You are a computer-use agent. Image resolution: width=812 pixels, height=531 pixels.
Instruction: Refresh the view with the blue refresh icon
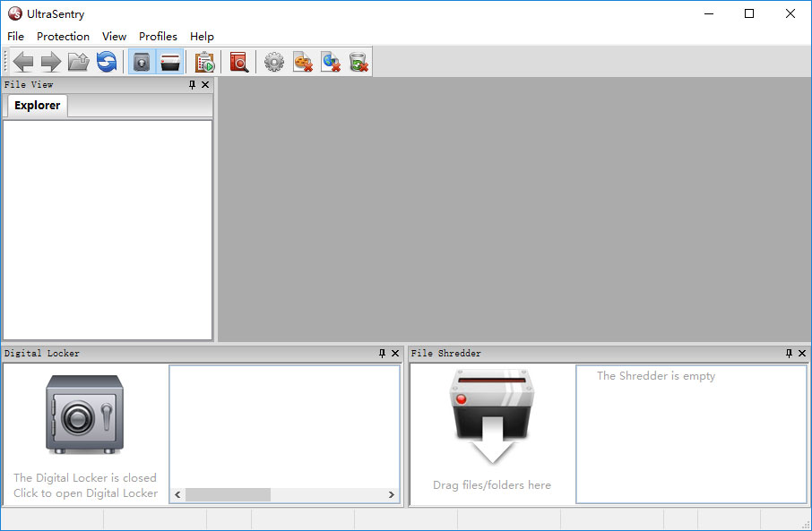point(106,61)
